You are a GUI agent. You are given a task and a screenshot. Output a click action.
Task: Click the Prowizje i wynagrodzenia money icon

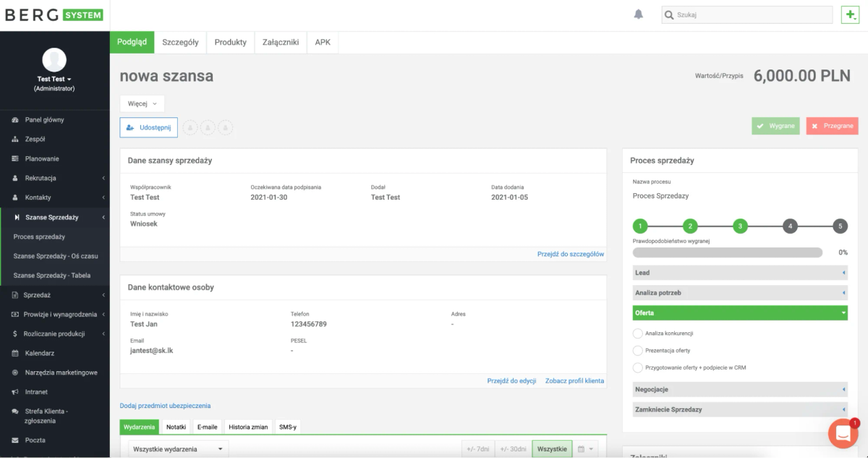[x=15, y=315]
